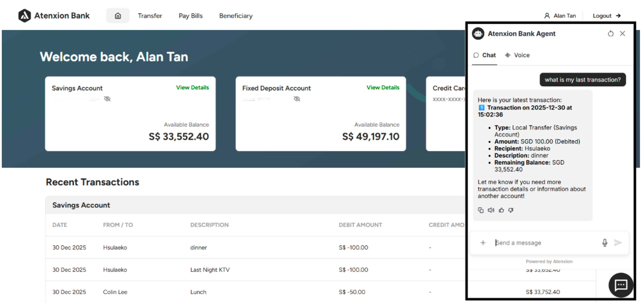
Task: Close the Atenxion Bank Agent panel
Action: click(x=622, y=34)
